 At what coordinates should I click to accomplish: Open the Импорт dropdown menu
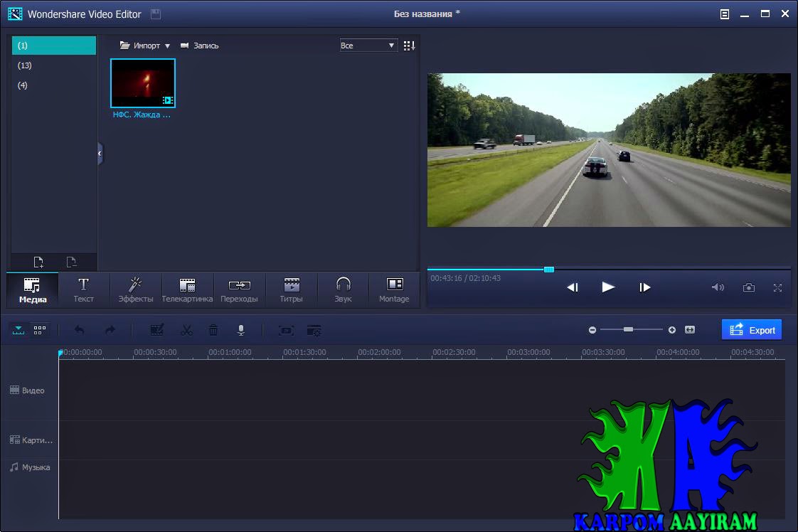[x=145, y=45]
